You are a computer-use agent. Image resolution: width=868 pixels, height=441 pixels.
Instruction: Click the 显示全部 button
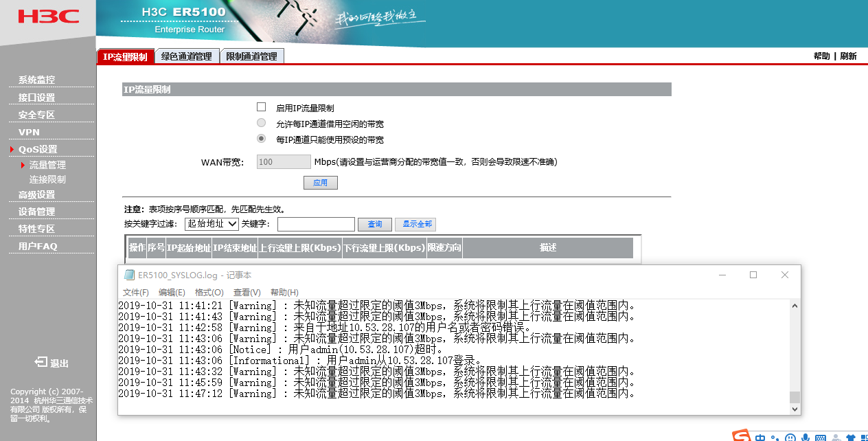click(x=415, y=225)
